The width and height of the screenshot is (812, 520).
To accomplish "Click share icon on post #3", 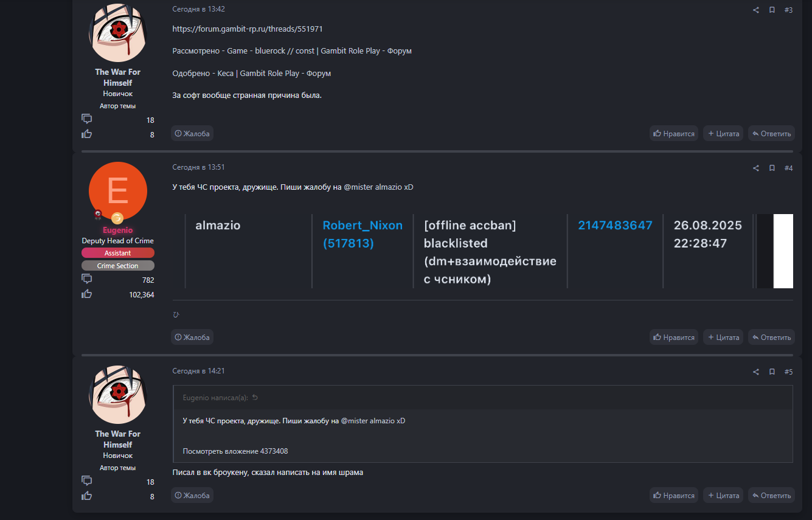I will [756, 10].
